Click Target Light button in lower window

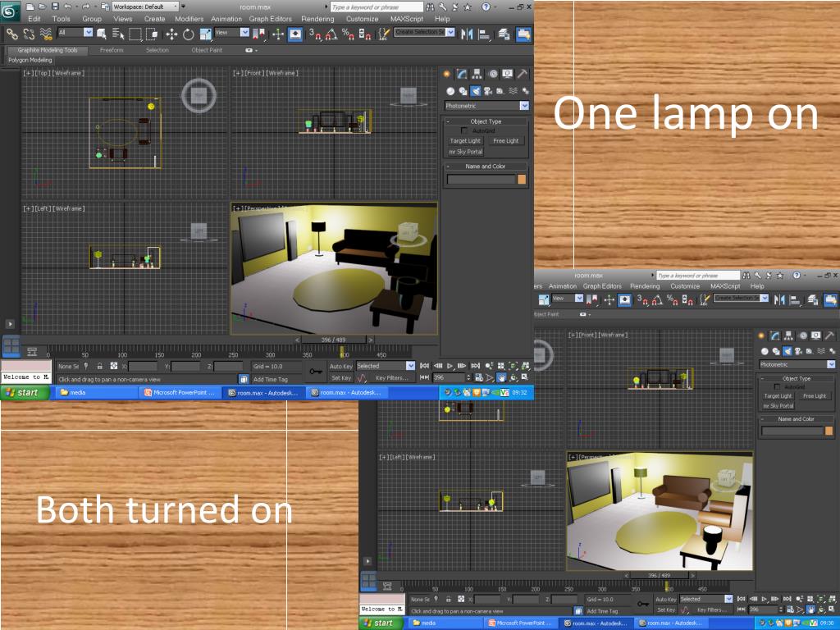778,396
